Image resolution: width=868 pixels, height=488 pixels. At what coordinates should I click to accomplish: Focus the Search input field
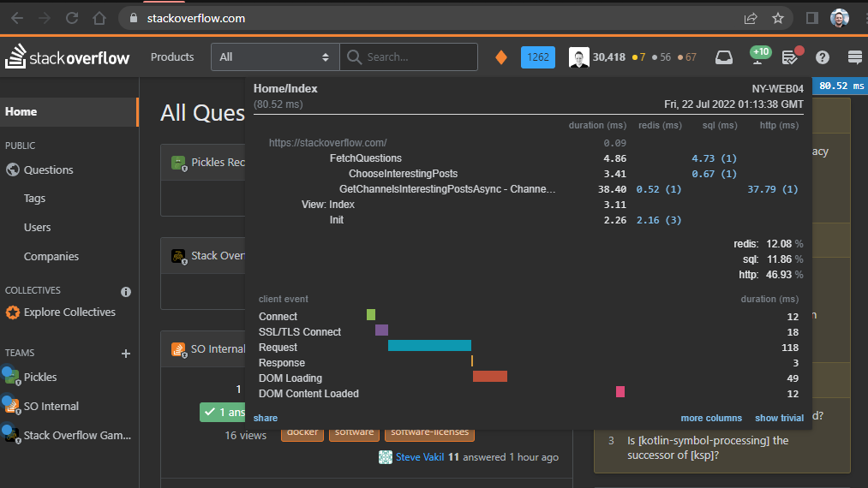coord(409,57)
